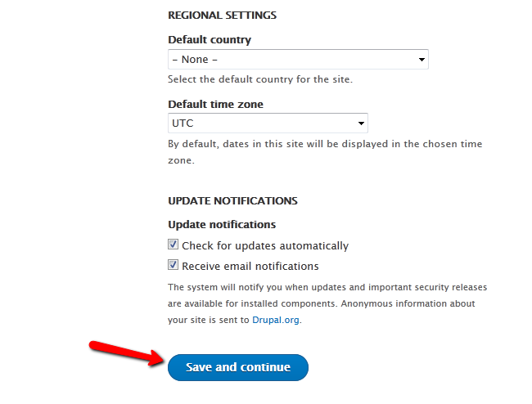Click the Update notifications bold label
The height and width of the screenshot is (404, 532).
tap(222, 224)
